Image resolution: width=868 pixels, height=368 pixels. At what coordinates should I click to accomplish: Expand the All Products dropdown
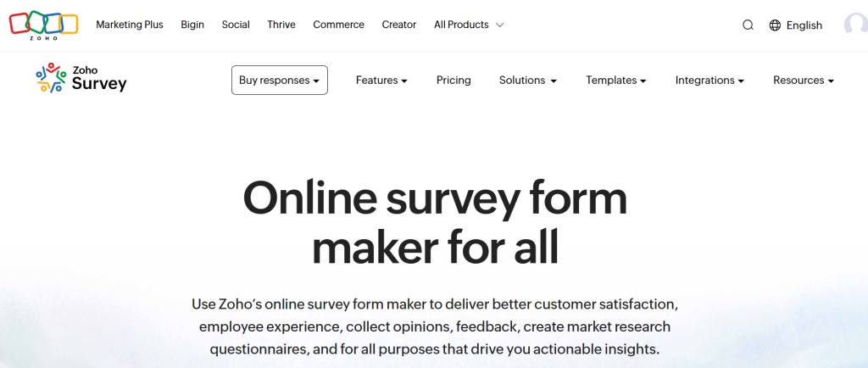point(469,25)
